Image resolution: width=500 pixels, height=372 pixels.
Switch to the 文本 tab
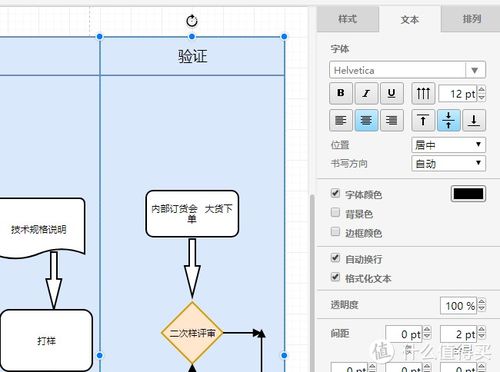tap(410, 20)
